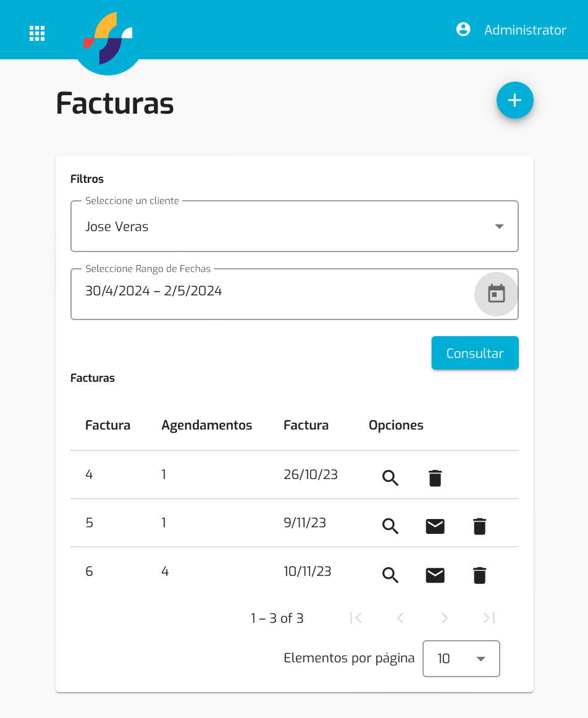The width and height of the screenshot is (588, 718).
Task: Send invoice 5 by email
Action: pos(435,526)
